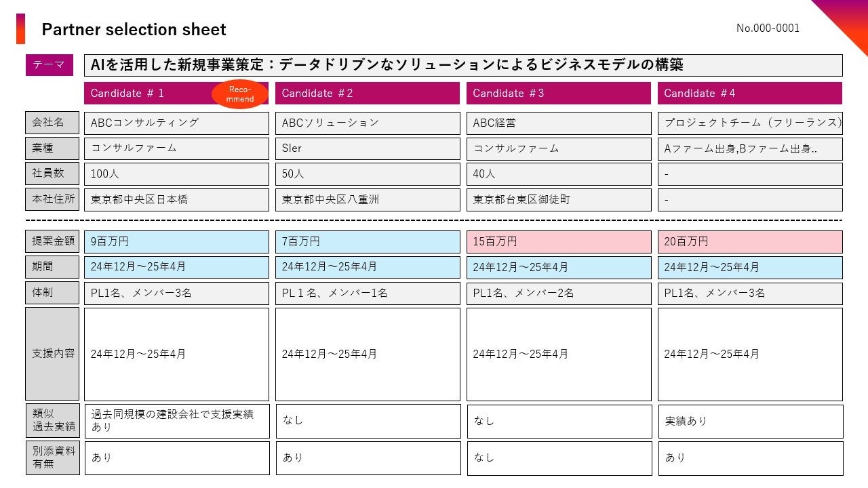868x488 pixels.
Task: Click Candidate #2's "あり" attachment cell
Action: [368, 458]
